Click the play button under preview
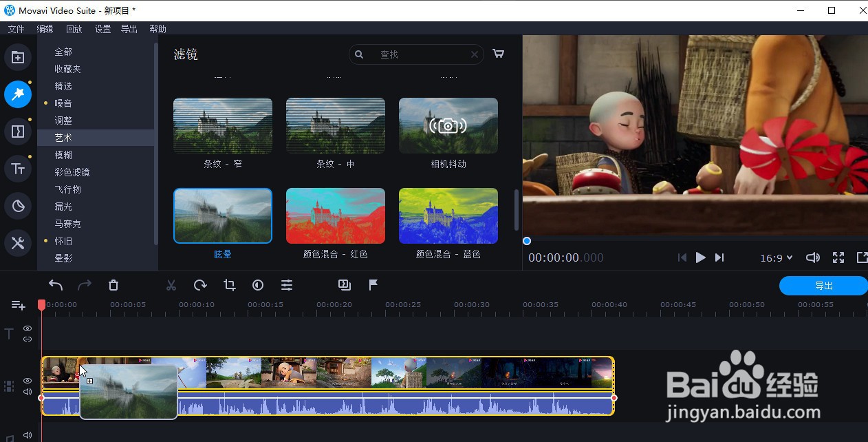Screen dimensions: 868x442 pyautogui.click(x=700, y=257)
